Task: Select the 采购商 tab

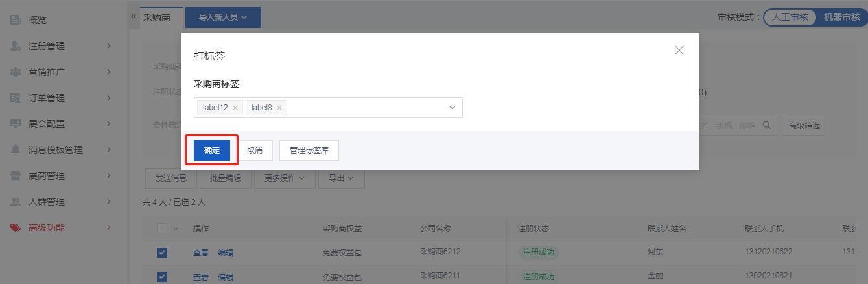Action: pos(157,18)
